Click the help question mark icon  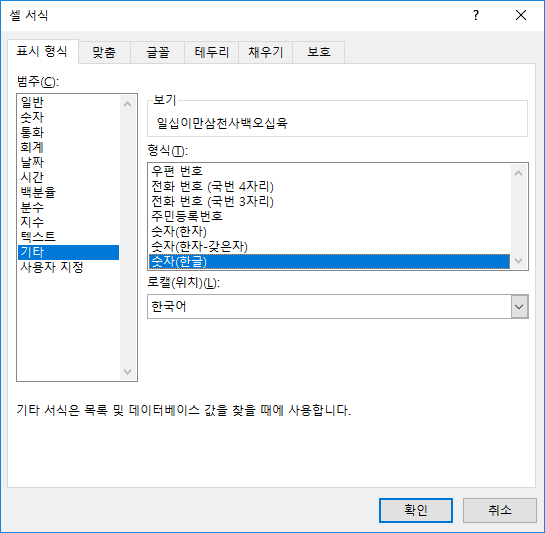(476, 15)
